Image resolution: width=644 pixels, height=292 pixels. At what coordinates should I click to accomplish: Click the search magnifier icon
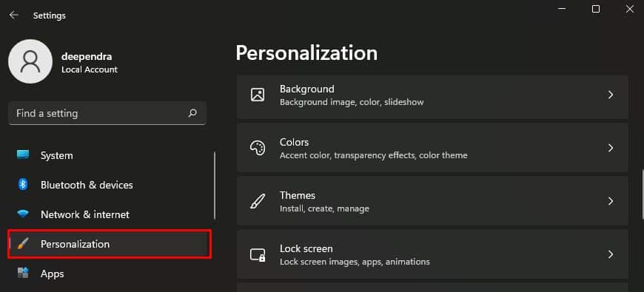[192, 113]
